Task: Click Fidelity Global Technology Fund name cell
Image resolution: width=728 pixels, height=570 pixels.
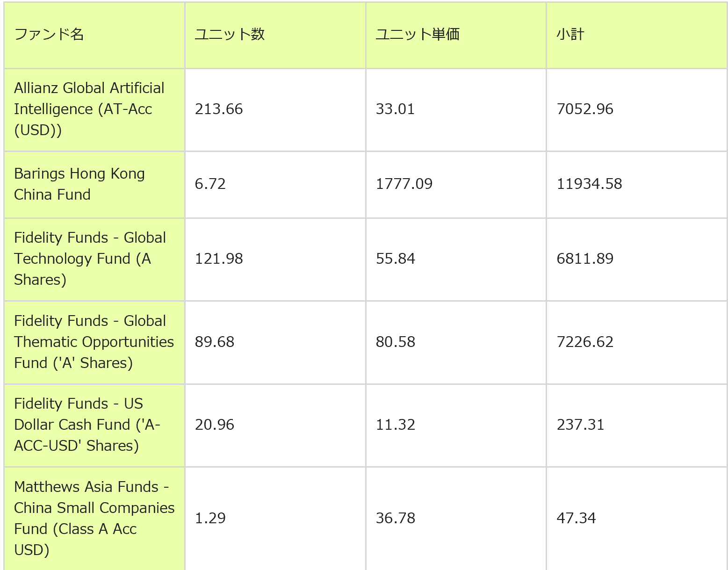Action: tap(90, 259)
